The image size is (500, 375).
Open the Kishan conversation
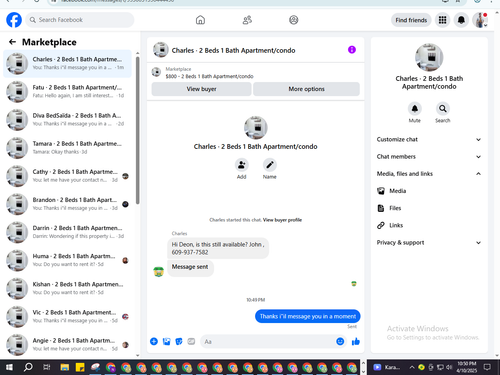click(67, 288)
